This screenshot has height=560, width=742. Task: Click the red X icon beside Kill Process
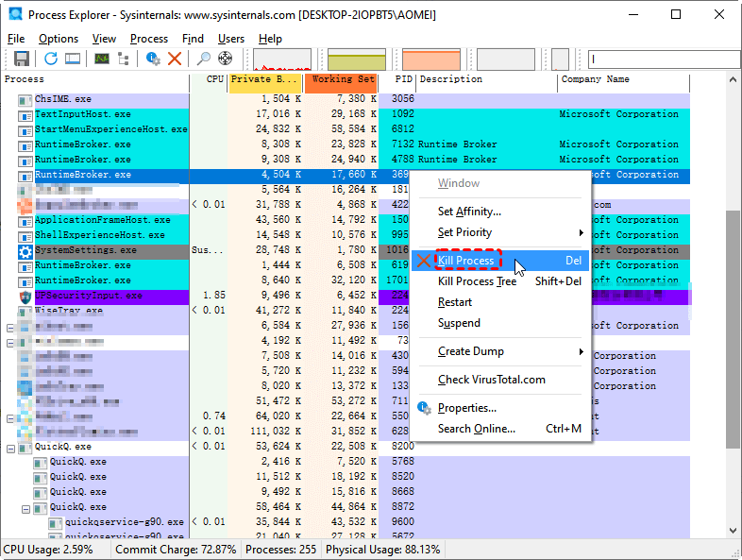tap(424, 261)
